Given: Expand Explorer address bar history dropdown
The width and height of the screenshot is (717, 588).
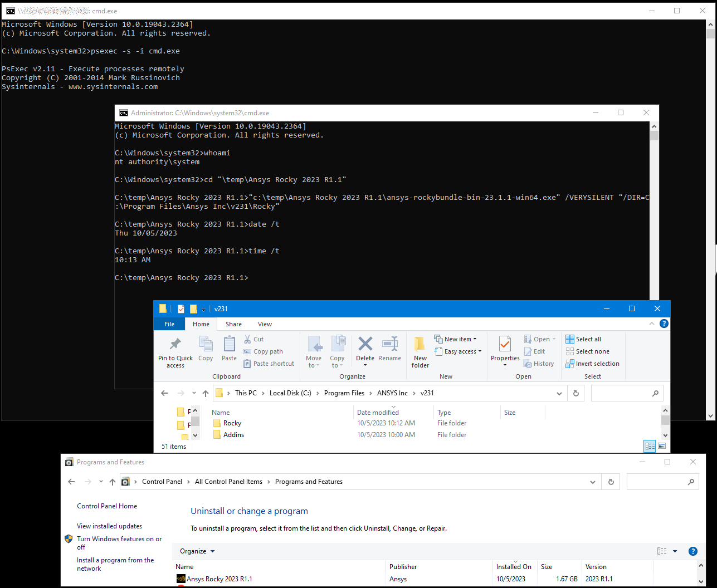Looking at the screenshot, I should coord(559,393).
